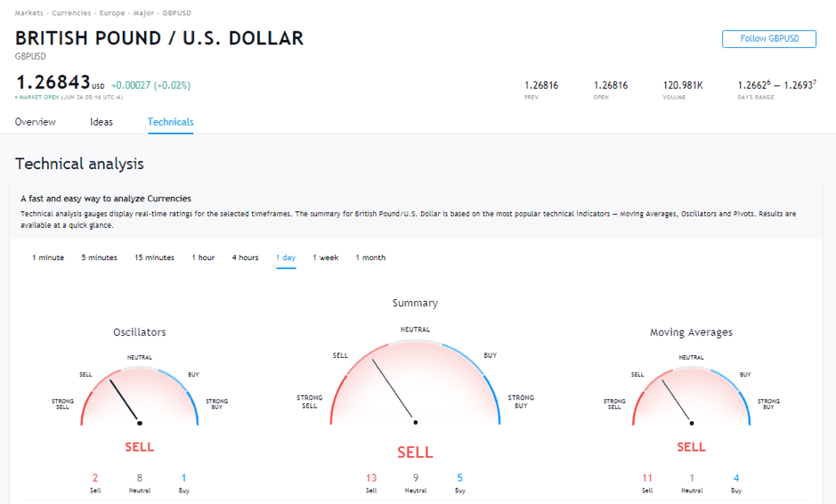Click the Follow GBPUSD button
The image size is (836, 504).
(x=768, y=38)
